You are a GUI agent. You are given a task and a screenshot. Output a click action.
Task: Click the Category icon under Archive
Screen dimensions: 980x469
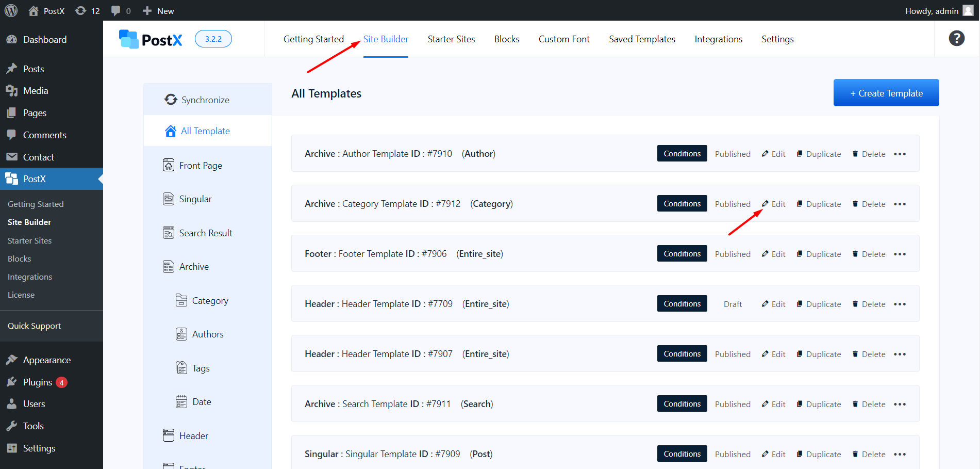pyautogui.click(x=181, y=300)
